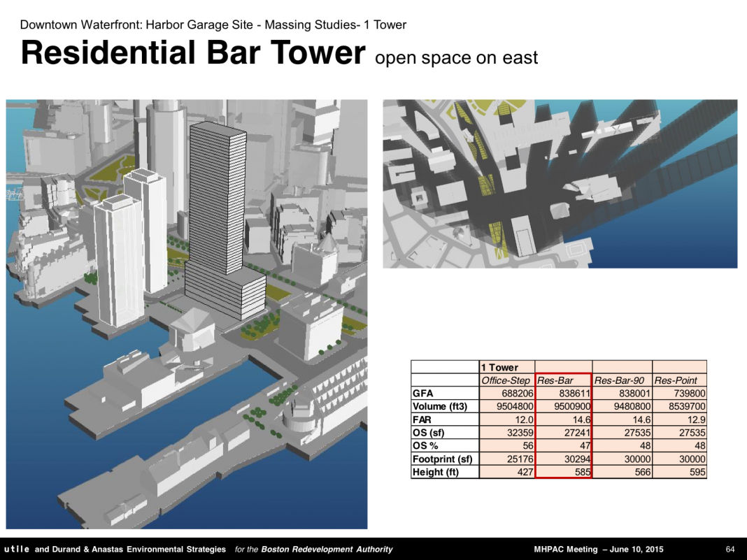Click 'MHPAC Meeting – June 10, 2015' text
This screenshot has width=747, height=560.
pos(598,549)
